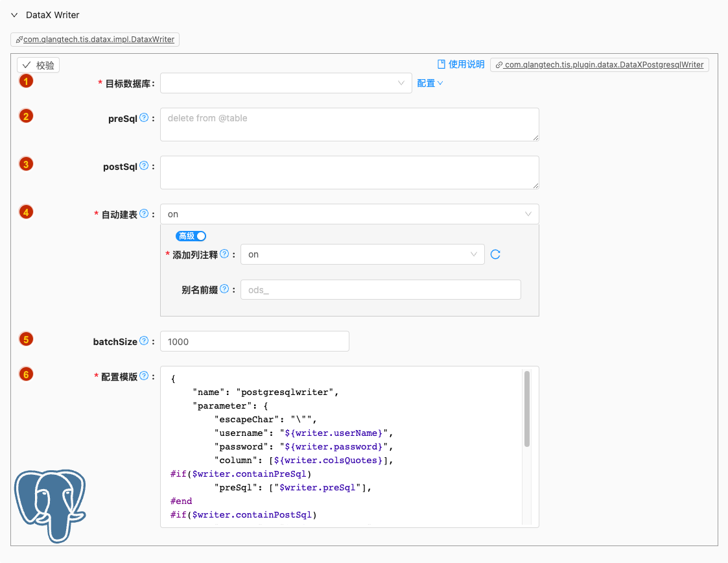Click the 配置模版 editor scrollbar
The width and height of the screenshot is (728, 563).
pos(527,409)
